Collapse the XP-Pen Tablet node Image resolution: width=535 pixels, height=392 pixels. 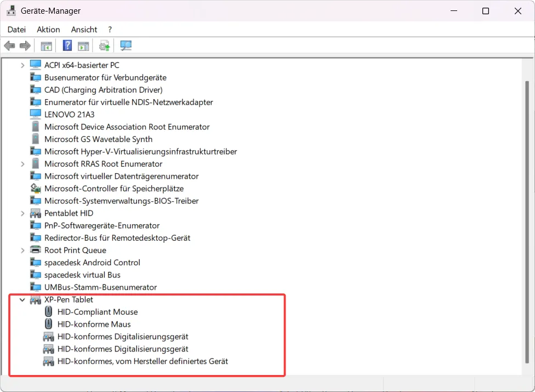point(22,300)
